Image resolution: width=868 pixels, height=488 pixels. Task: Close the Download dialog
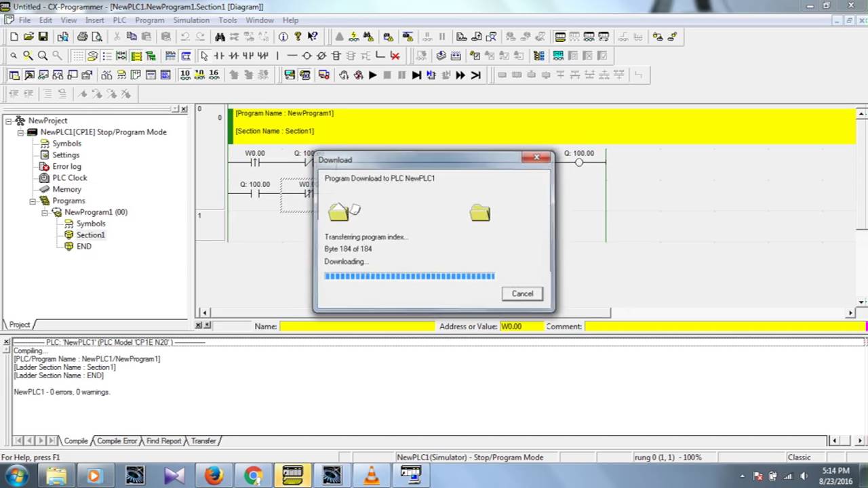coord(536,158)
